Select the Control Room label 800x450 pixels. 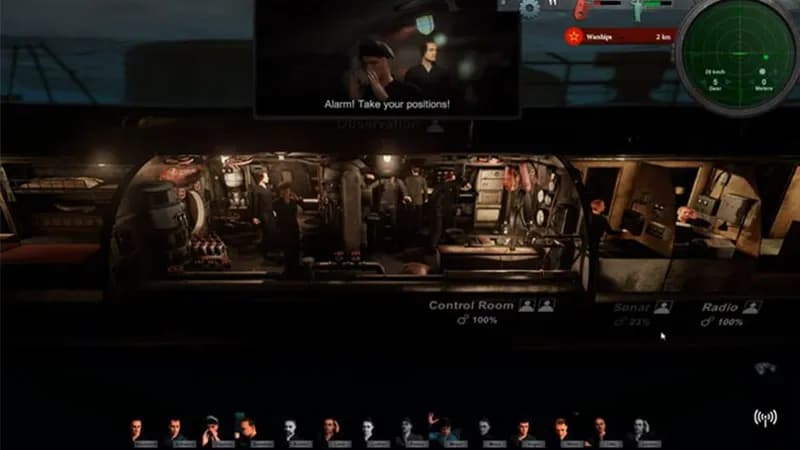[x=471, y=305]
